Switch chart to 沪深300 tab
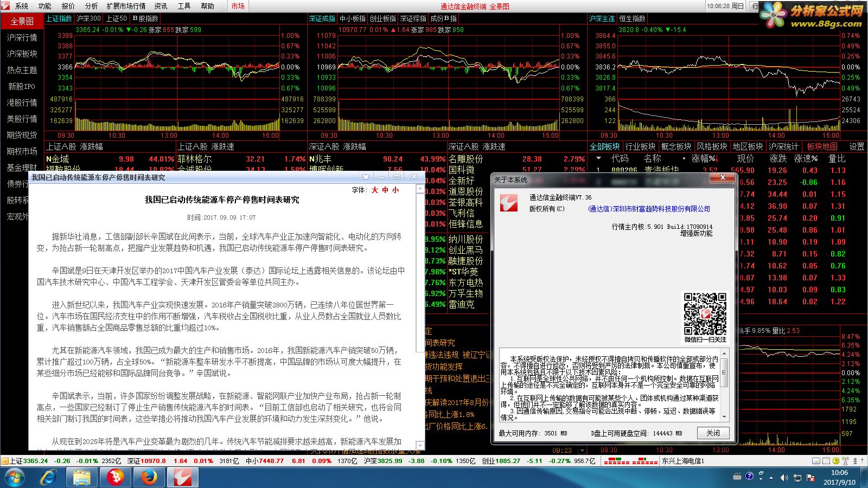 click(88, 18)
